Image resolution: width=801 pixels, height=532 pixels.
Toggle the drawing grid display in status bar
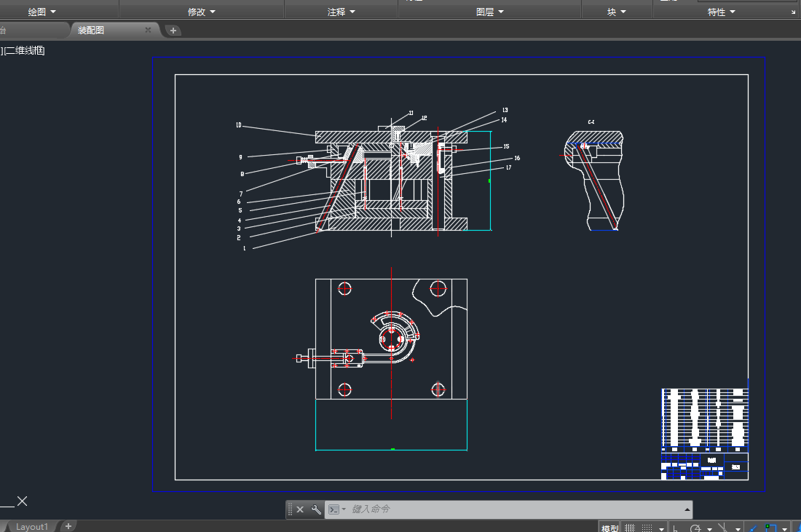[630, 528]
